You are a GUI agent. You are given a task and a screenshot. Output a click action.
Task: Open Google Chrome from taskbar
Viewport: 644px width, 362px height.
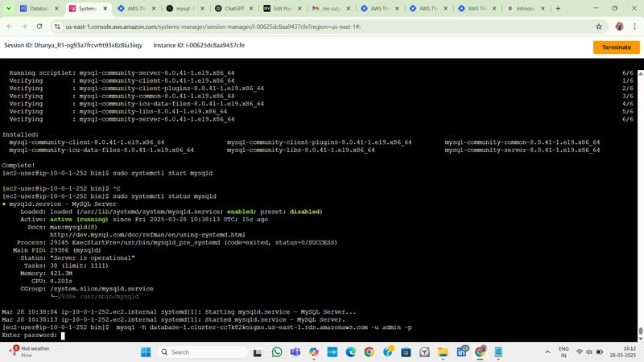click(x=369, y=352)
